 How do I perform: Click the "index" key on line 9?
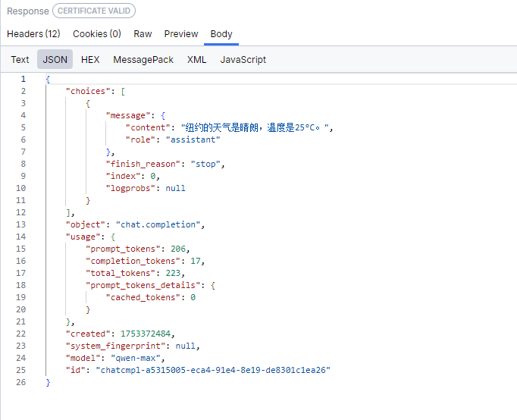[123, 176]
